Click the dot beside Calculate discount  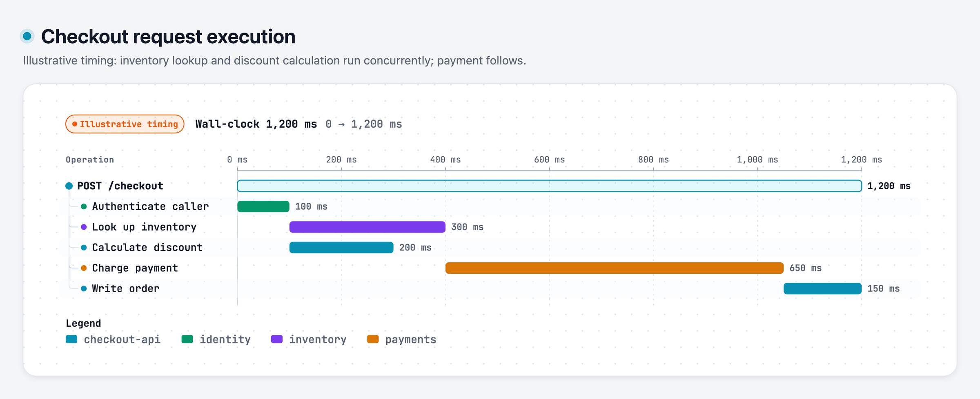coord(84,248)
